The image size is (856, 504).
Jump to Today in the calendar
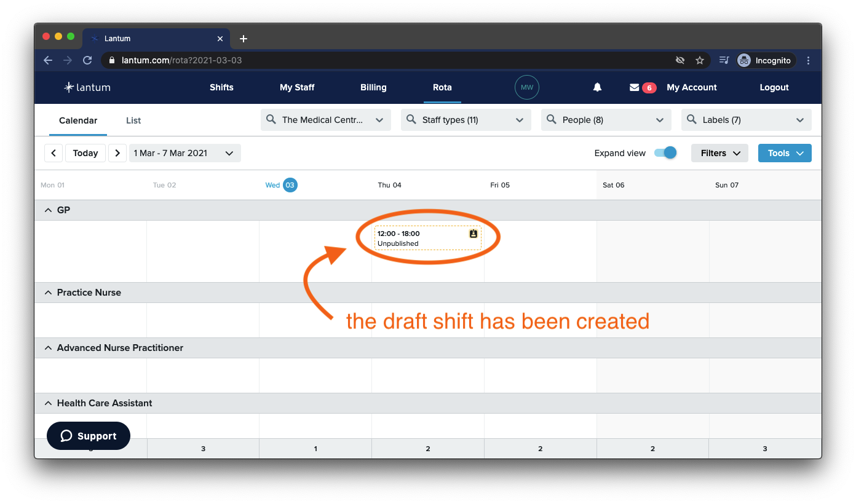click(x=85, y=153)
